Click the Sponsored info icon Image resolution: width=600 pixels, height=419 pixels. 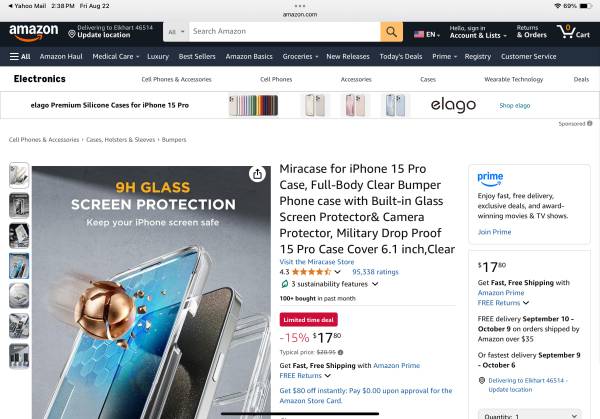tap(590, 124)
